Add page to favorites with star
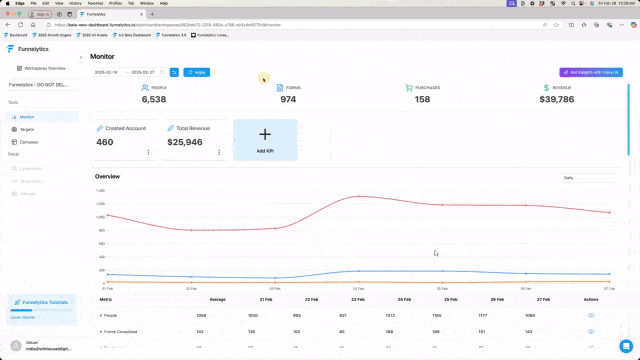 point(556,25)
